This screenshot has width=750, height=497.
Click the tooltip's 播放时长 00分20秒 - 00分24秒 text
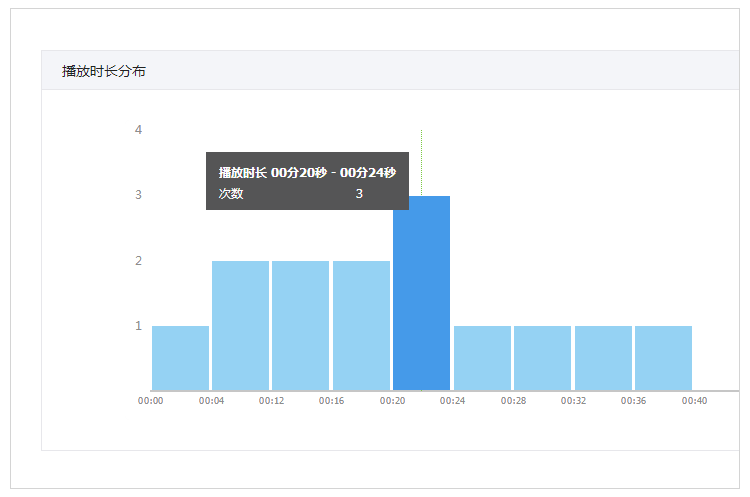[x=307, y=173]
